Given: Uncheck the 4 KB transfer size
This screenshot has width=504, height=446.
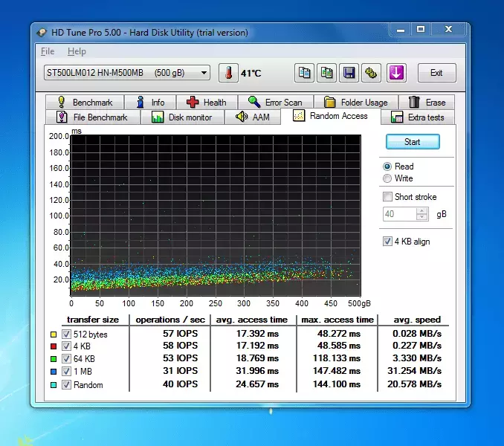Looking at the screenshot, I should point(67,346).
